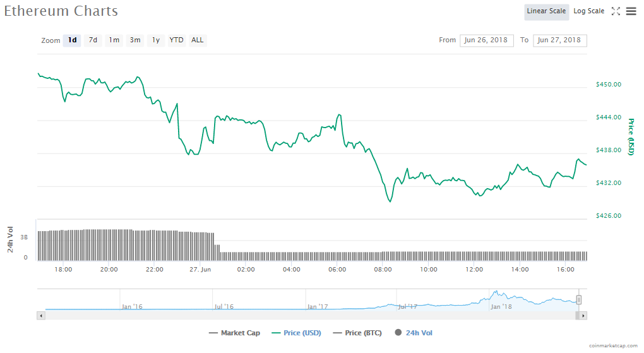The width and height of the screenshot is (644, 353).
Task: Set zoom to 1m
Action: click(114, 40)
